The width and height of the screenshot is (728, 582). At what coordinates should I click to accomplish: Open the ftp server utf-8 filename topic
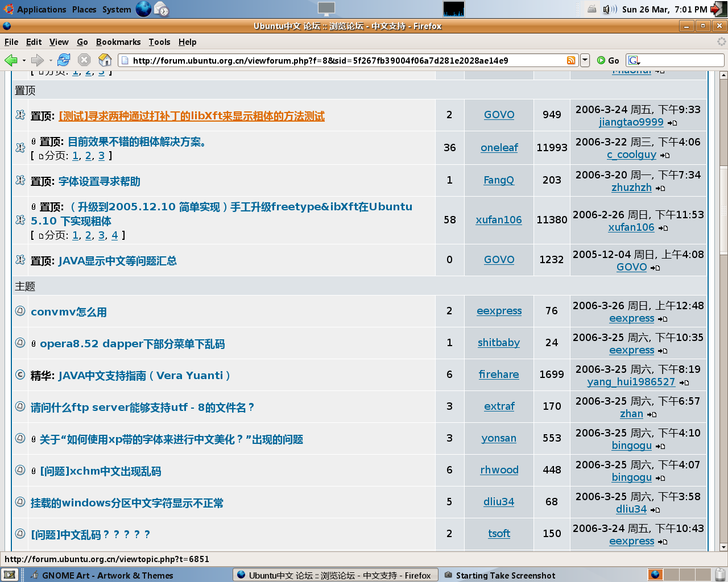click(143, 407)
